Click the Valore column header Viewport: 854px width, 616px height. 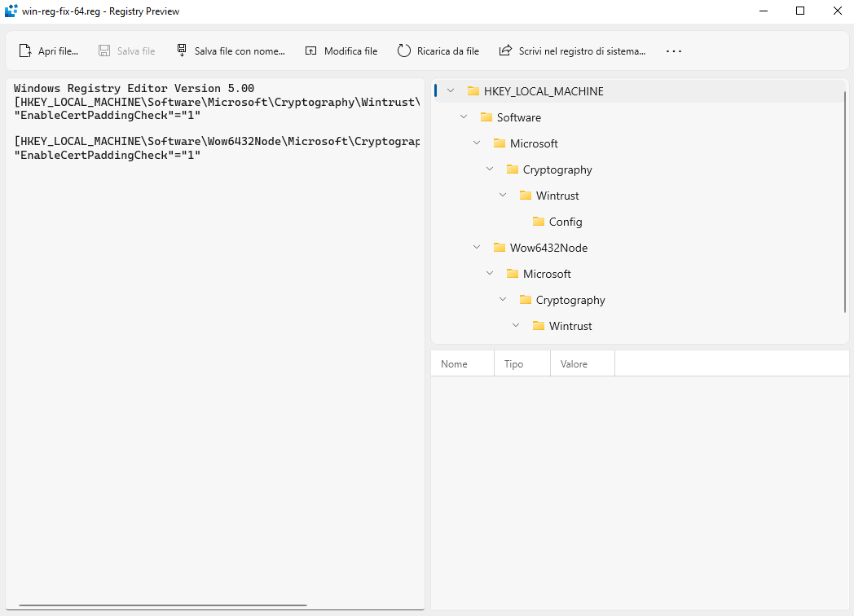click(x=574, y=363)
